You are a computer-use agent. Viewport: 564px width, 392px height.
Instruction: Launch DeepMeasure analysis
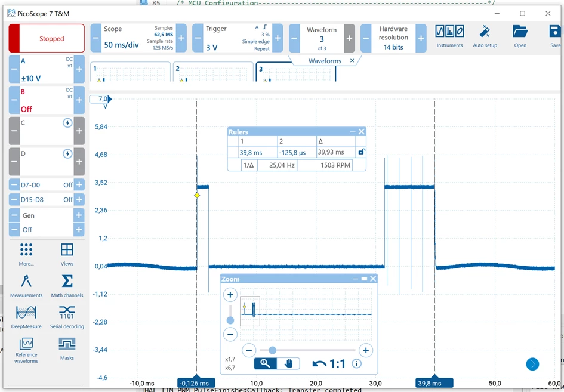point(26,317)
